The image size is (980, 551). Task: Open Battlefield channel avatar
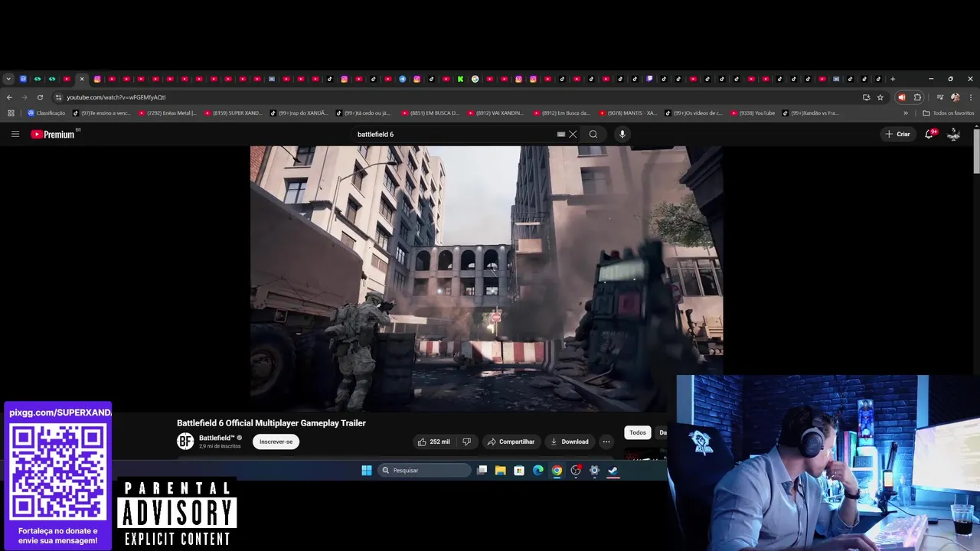click(x=185, y=442)
